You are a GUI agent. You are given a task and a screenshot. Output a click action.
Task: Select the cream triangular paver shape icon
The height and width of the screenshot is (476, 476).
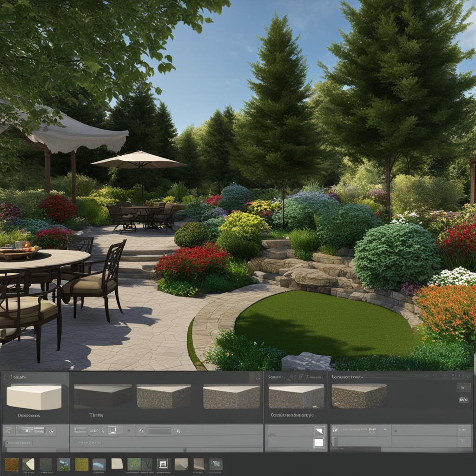(x=28, y=464)
